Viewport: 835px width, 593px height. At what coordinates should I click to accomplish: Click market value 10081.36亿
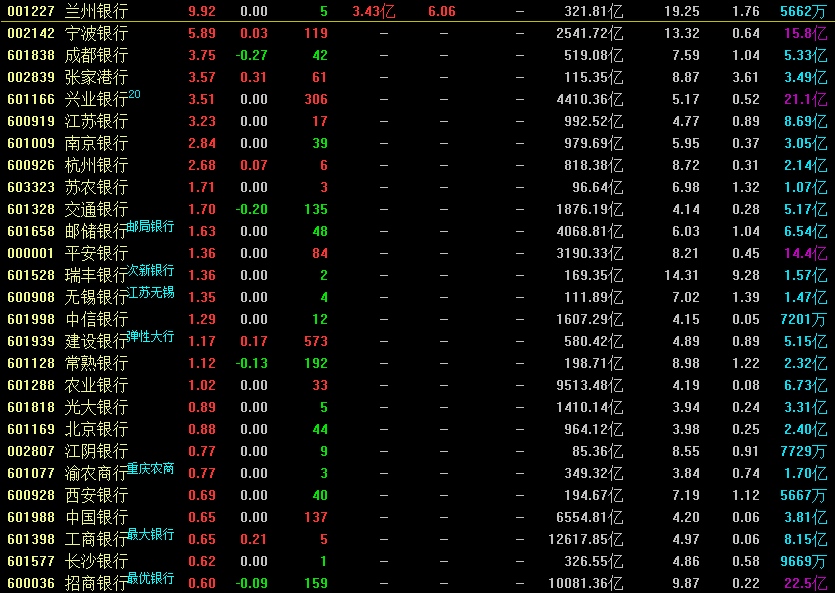pyautogui.click(x=586, y=583)
